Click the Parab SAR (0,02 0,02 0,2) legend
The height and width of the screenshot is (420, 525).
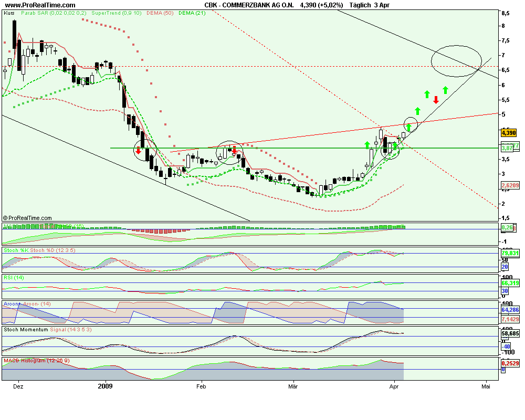(x=54, y=13)
